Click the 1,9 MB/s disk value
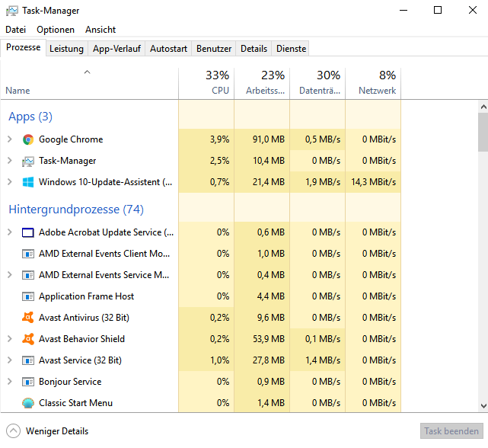This screenshot has width=488, height=448. tap(323, 182)
